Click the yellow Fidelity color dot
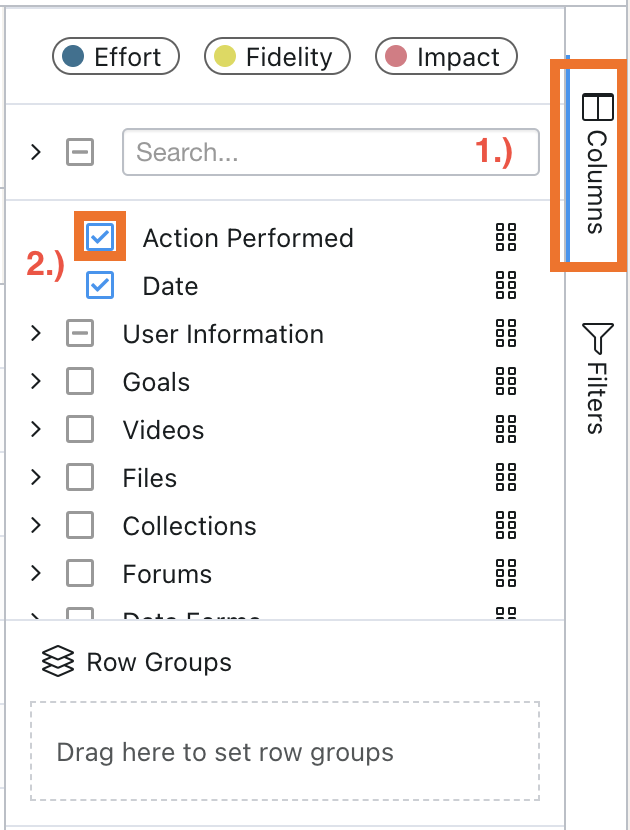Screen dimensions: 630x830 (x=225, y=57)
